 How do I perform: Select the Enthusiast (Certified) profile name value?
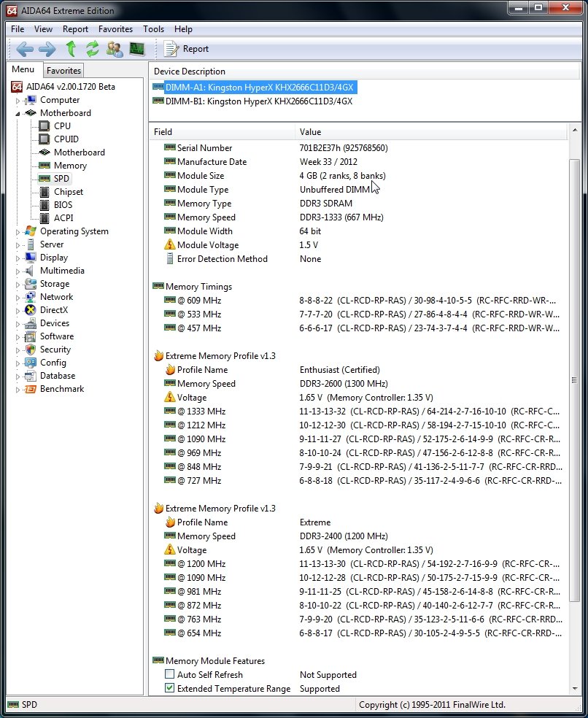click(340, 369)
